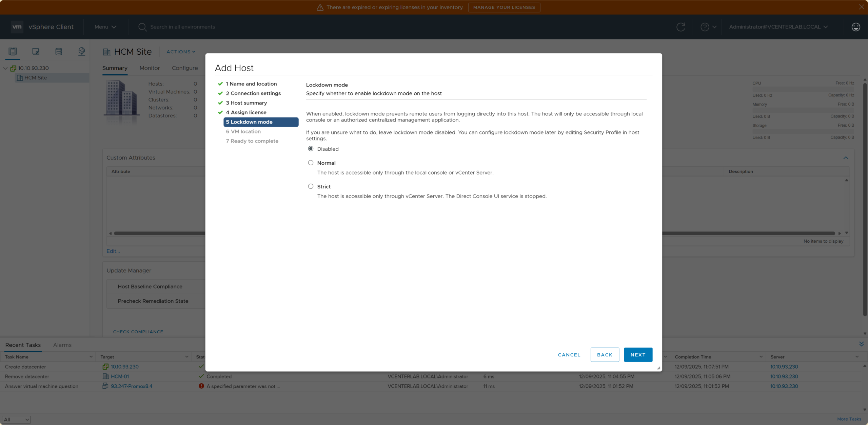
Task: Open the HCM Site ACTIONS dropdown
Action: [181, 52]
